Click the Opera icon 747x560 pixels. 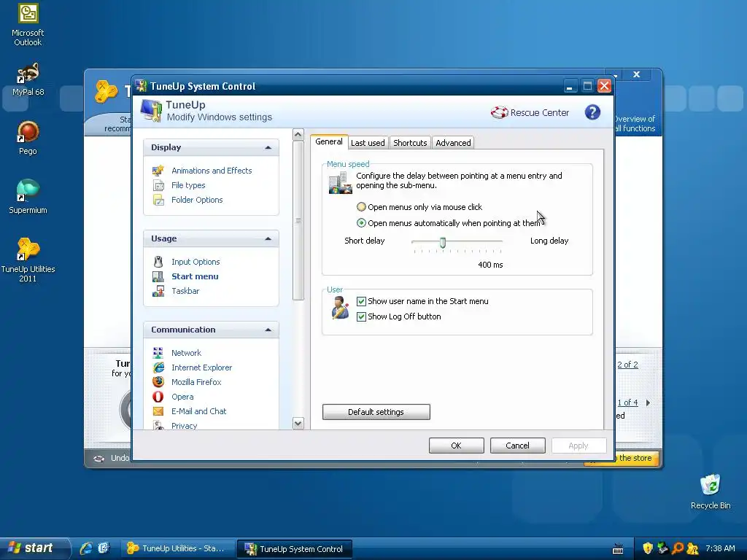click(x=158, y=397)
